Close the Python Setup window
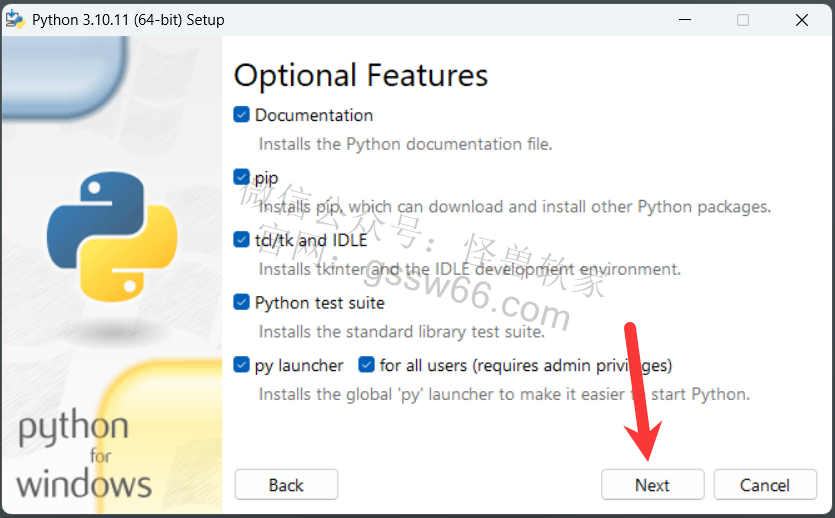835x518 pixels. point(801,20)
